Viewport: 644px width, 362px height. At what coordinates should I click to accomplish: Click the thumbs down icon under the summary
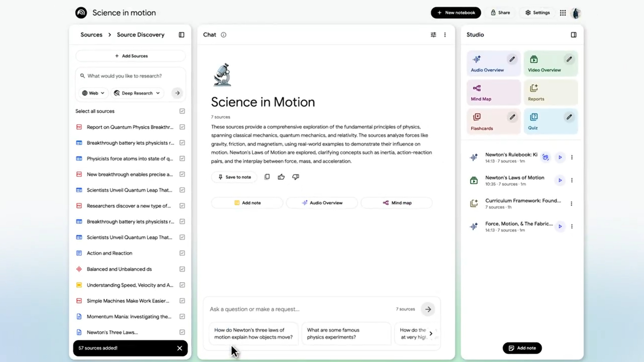tap(296, 177)
